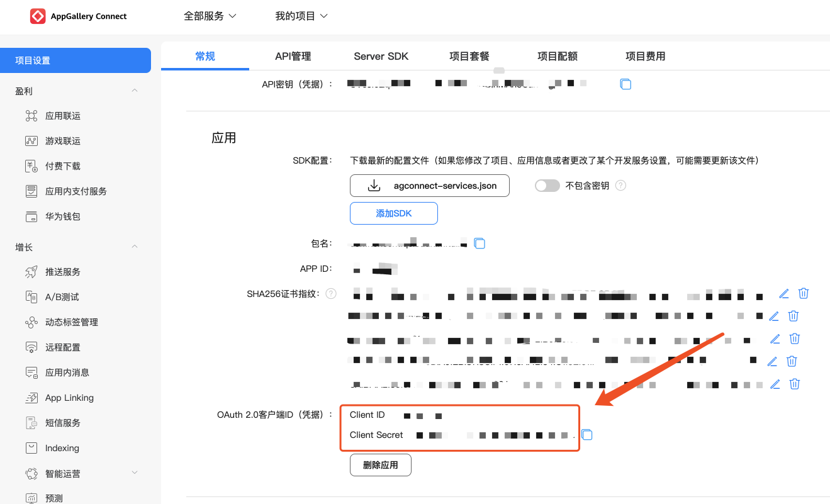This screenshot has width=830, height=504.
Task: Copy the Client Secret value
Action: coord(587,435)
